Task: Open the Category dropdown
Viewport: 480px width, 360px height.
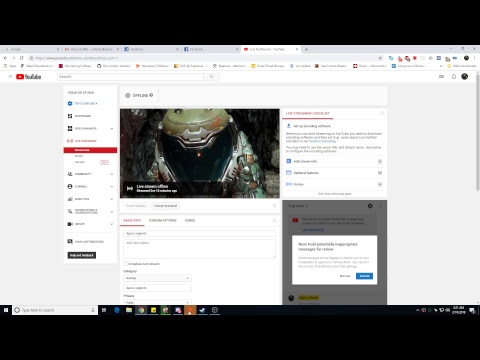Action: coord(157,278)
